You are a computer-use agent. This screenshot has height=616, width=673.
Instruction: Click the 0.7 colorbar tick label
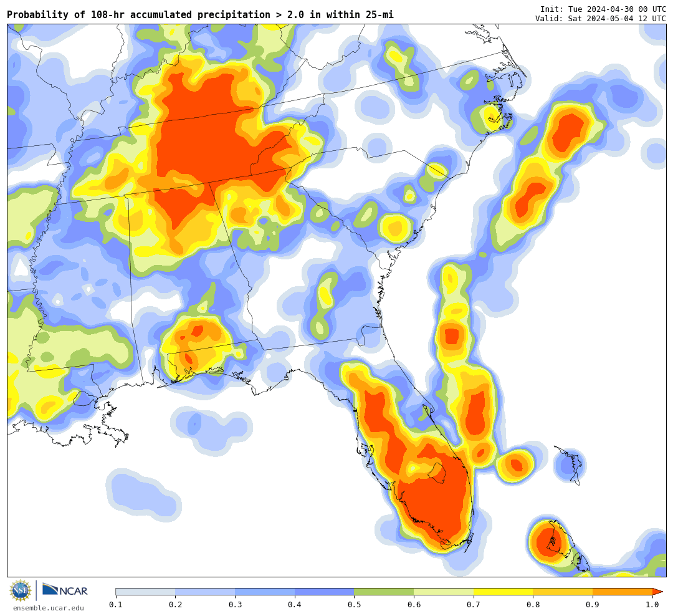tap(474, 605)
